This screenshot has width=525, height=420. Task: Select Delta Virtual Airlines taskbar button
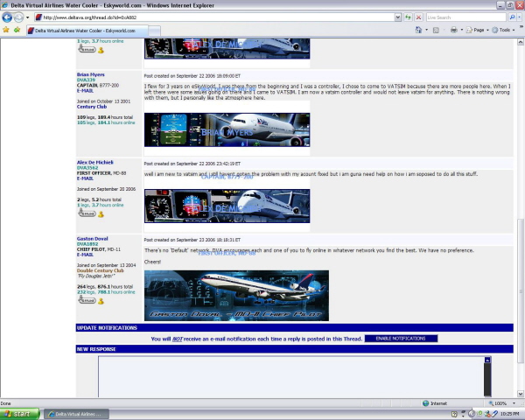coord(77,414)
